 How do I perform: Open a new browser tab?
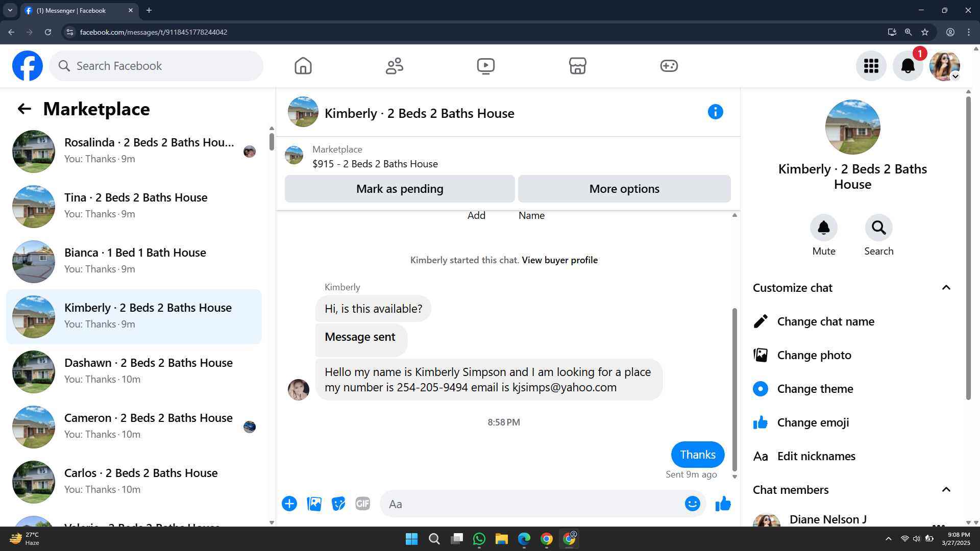point(149,10)
